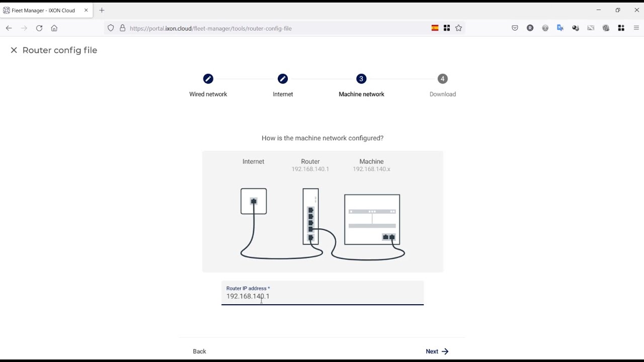Close the Fleet Manager tab
Screen dimensions: 644x362
pos(86,10)
